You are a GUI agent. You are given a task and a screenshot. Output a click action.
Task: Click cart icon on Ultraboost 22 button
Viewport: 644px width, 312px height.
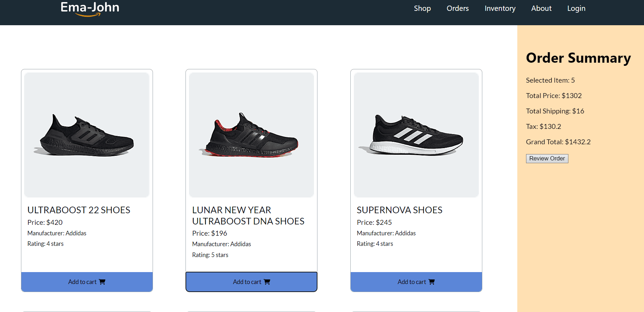[102, 282]
